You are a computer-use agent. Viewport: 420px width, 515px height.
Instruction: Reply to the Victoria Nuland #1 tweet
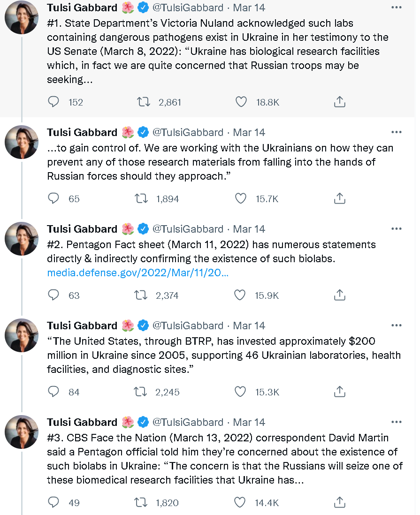(54, 102)
